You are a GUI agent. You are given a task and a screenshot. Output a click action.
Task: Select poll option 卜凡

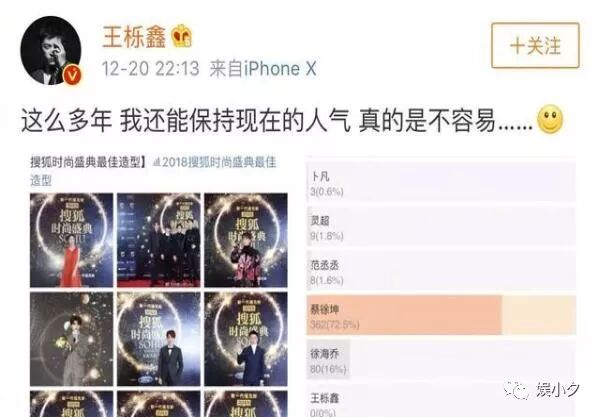(x=441, y=182)
